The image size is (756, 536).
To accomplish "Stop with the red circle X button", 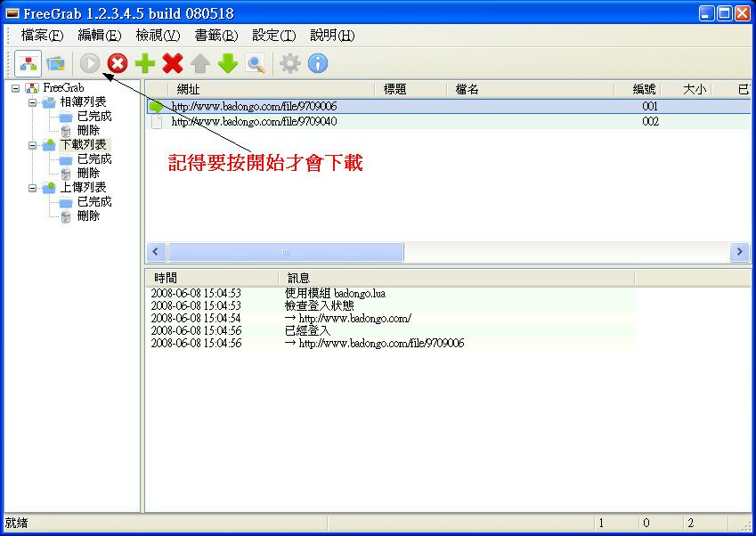I will tap(118, 63).
